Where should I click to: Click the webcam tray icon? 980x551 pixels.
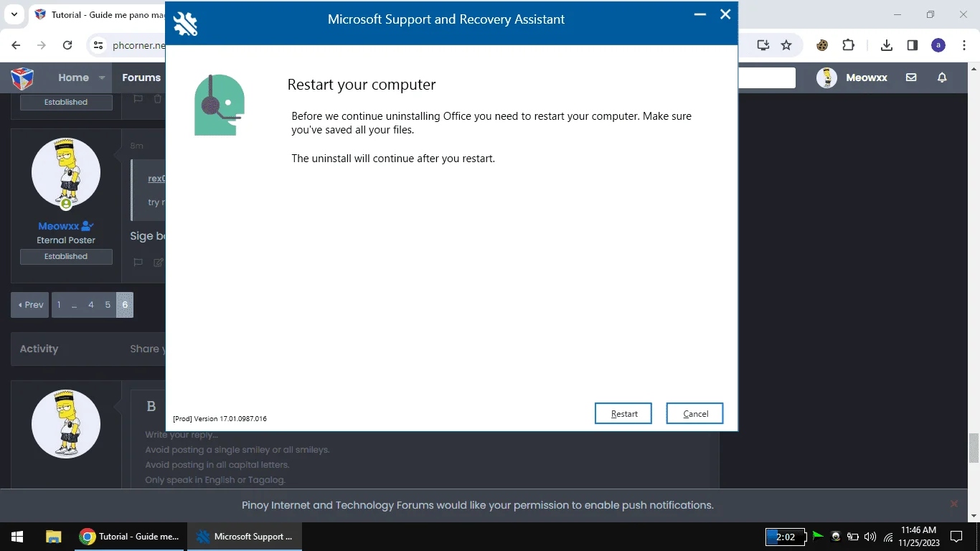pyautogui.click(x=836, y=537)
